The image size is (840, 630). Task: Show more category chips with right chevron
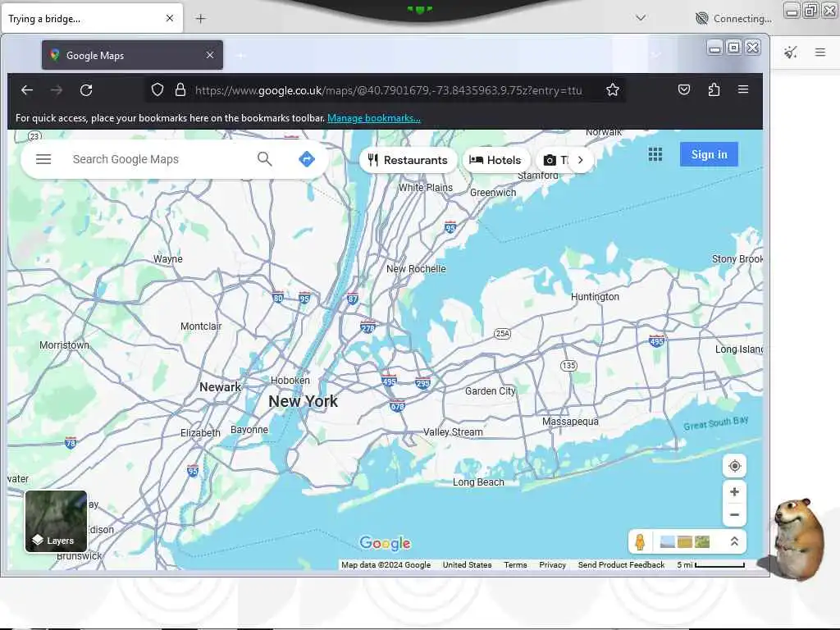580,160
